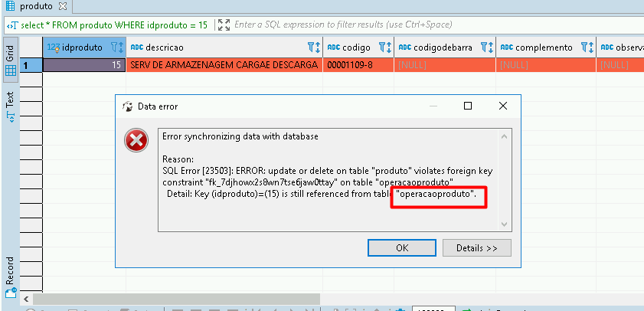Image resolution: width=644 pixels, height=311 pixels.
Task: Select cell with idproduto value 15
Action: (84, 65)
